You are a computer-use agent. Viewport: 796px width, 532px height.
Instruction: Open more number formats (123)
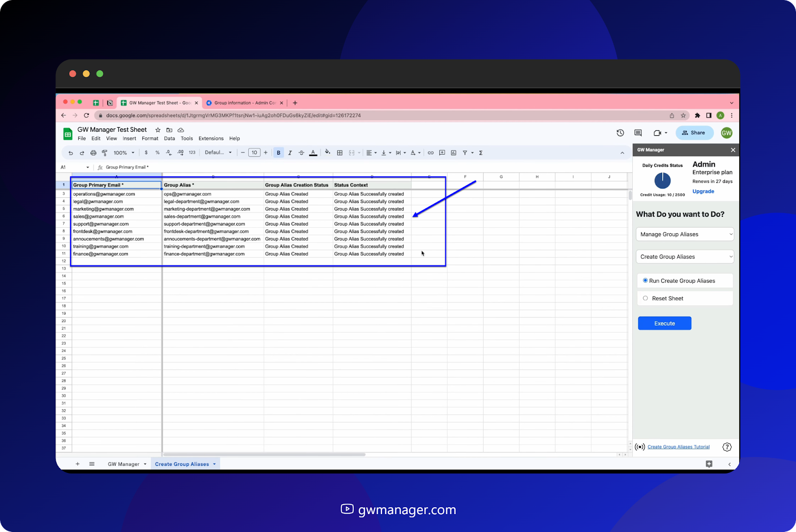pyautogui.click(x=192, y=153)
